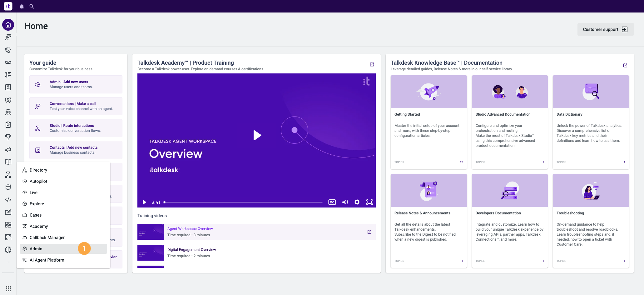Open the shield icon in the sidebar
The width and height of the screenshot is (644, 295).
click(8, 187)
